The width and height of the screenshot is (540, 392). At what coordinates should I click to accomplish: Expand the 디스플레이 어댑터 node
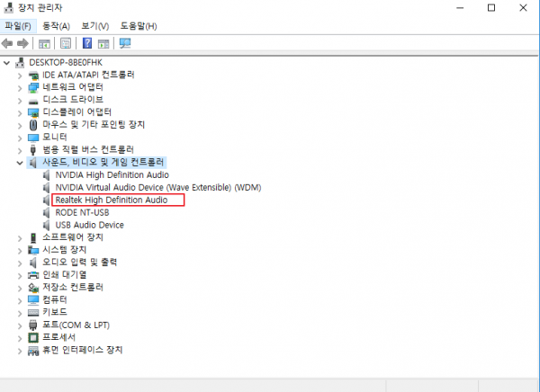pyautogui.click(x=20, y=113)
